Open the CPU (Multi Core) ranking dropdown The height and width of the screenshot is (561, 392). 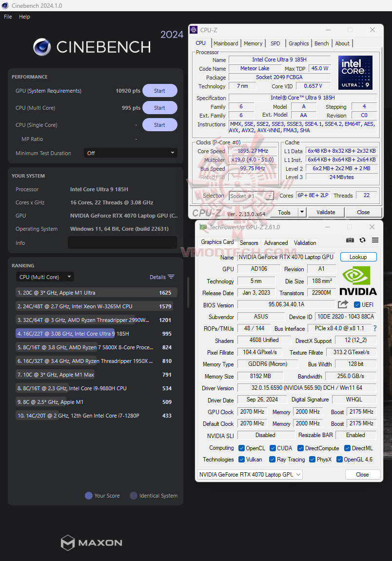tap(45, 277)
